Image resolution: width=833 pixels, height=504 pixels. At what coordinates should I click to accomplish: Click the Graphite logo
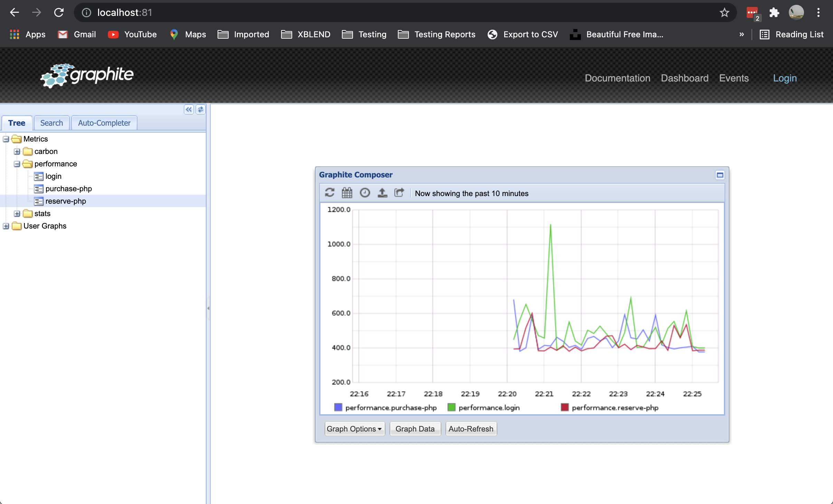(87, 75)
